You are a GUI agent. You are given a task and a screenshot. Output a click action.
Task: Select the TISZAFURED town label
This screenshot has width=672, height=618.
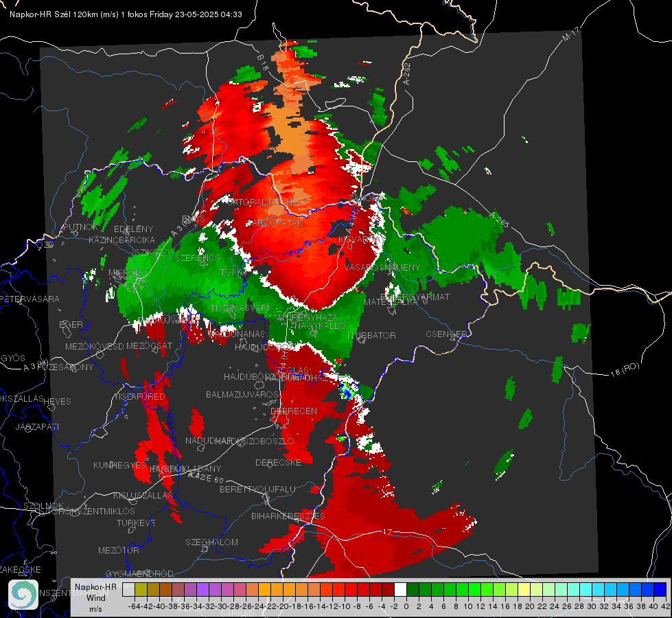tap(139, 396)
